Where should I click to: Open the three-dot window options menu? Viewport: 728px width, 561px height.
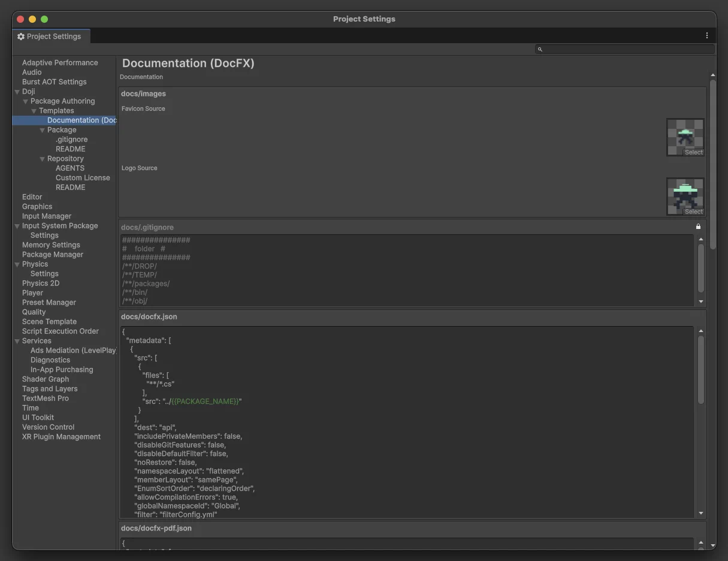(x=707, y=36)
